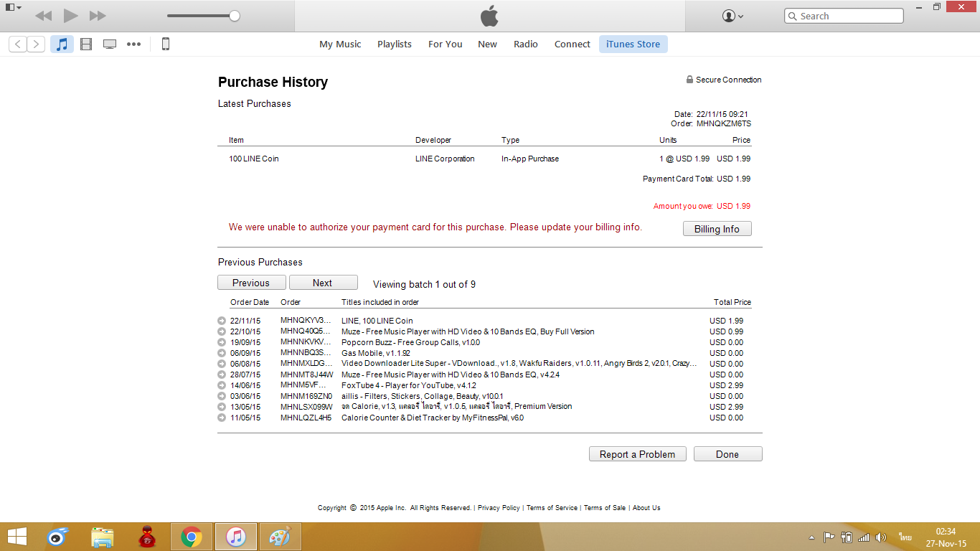This screenshot has height=551, width=980.
Task: Open the About Us link
Action: click(x=646, y=508)
